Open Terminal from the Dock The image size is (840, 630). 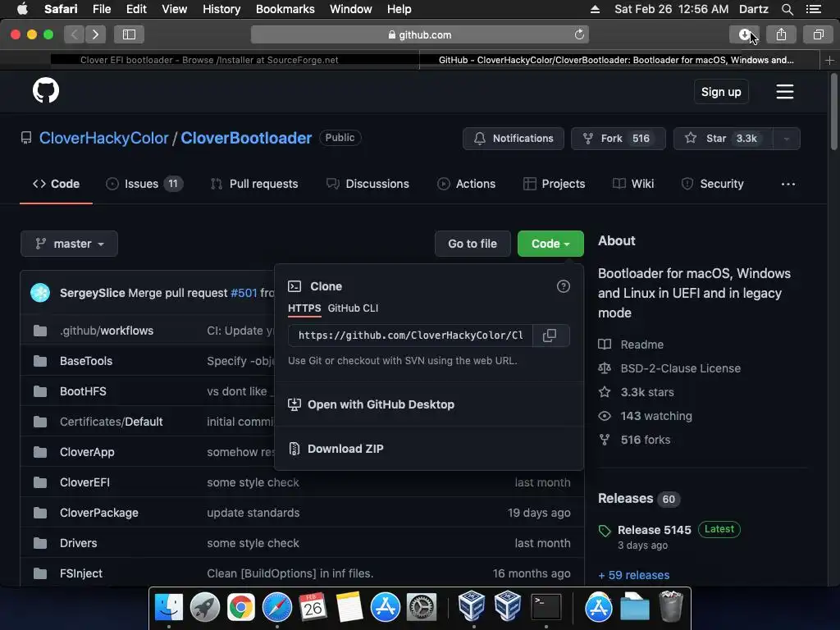pos(546,607)
